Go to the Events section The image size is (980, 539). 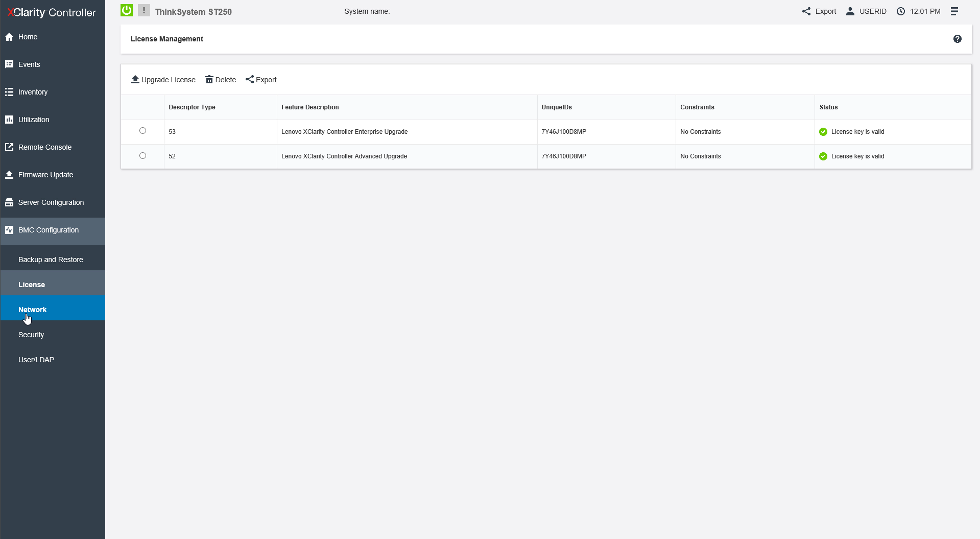click(x=53, y=64)
